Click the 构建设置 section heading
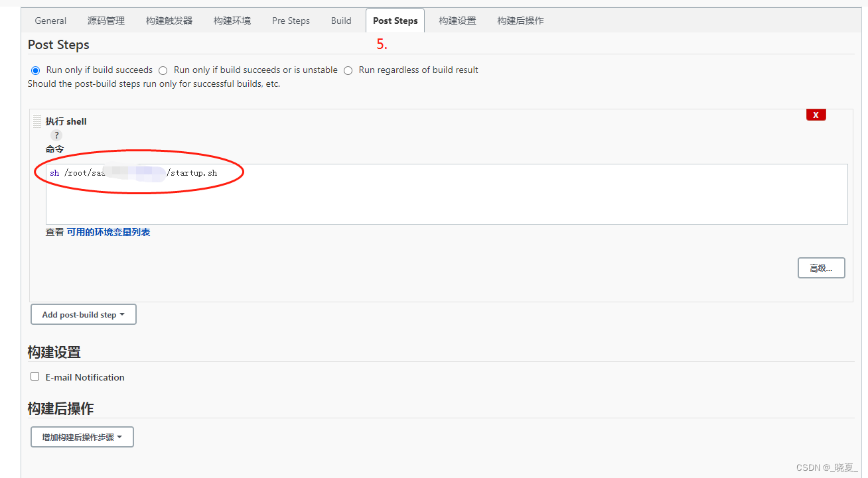The image size is (868, 478). (54, 352)
